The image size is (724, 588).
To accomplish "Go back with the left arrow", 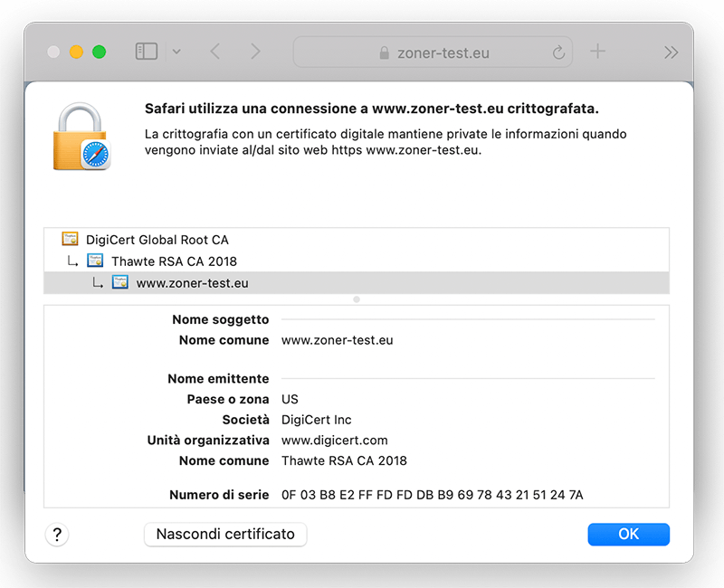I will [x=214, y=52].
